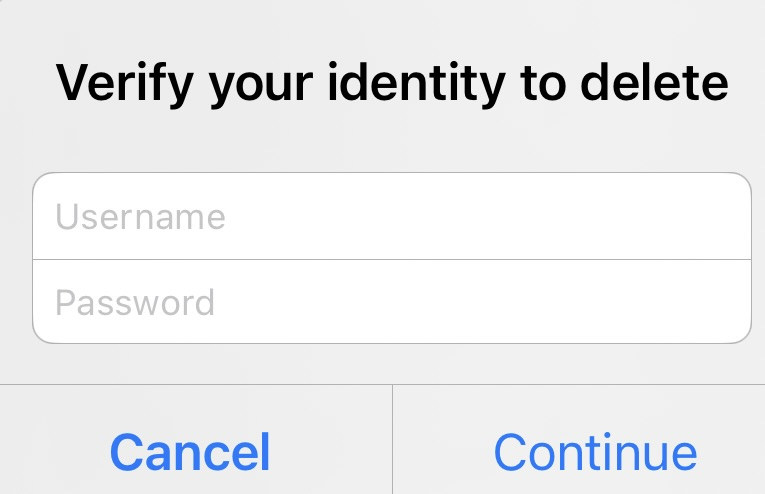Click the Password input field
Screen dimensions: 765x494
[x=391, y=302]
